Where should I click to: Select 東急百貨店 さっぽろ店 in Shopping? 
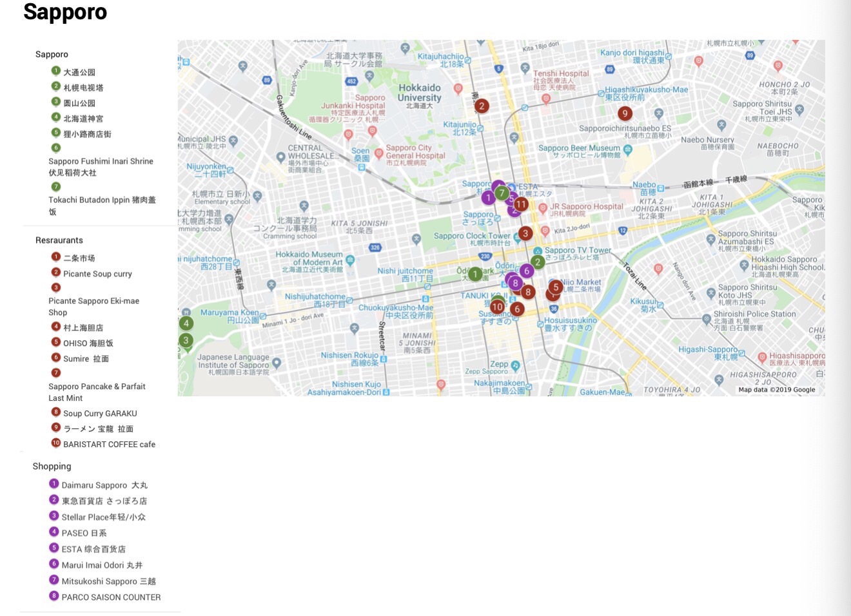click(104, 501)
